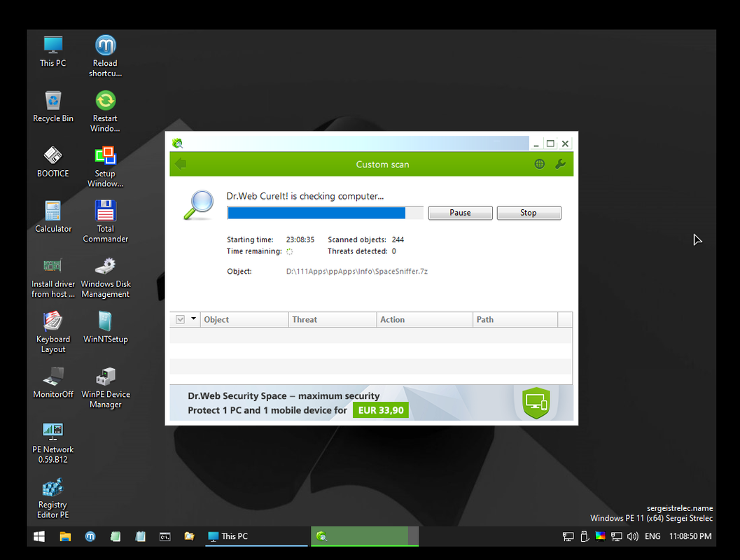The width and height of the screenshot is (740, 560).
Task: Click the SpaceSniffer.7z object path text
Action: [357, 272]
